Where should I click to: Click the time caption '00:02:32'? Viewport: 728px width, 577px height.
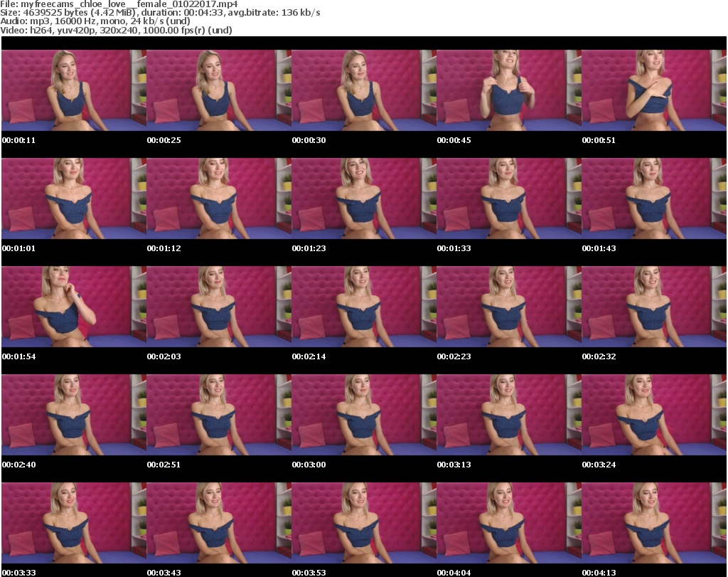pos(599,356)
